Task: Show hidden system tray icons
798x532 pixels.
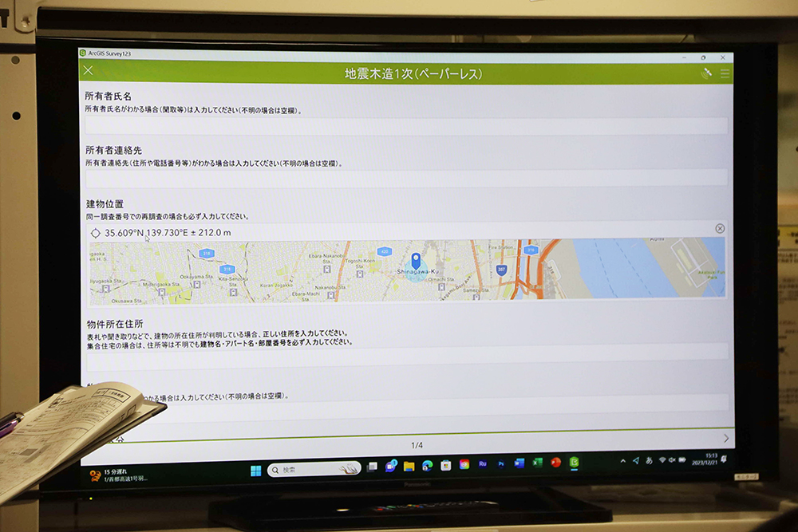Action: click(623, 461)
